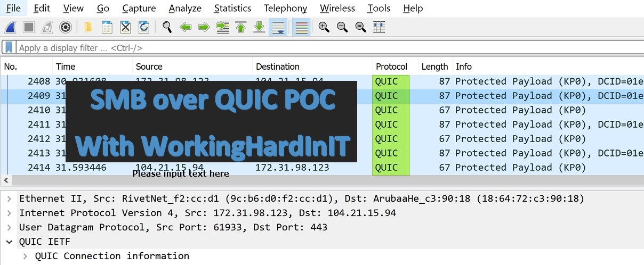
Task: Click Info cell of packet 2412
Action: [x=520, y=139]
